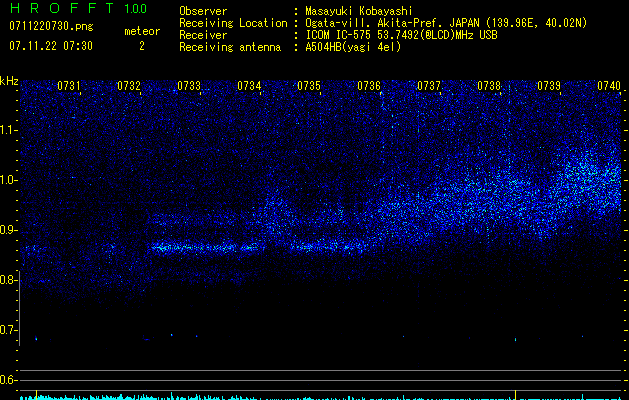Click the 0731 time marker
Viewport: 629px width, 400px height.
69,85
